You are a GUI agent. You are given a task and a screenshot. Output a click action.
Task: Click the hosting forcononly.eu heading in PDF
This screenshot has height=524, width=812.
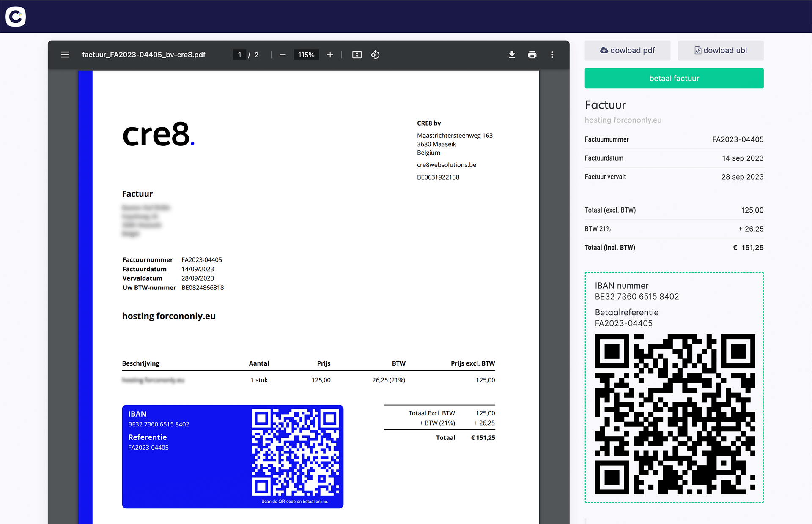169,316
